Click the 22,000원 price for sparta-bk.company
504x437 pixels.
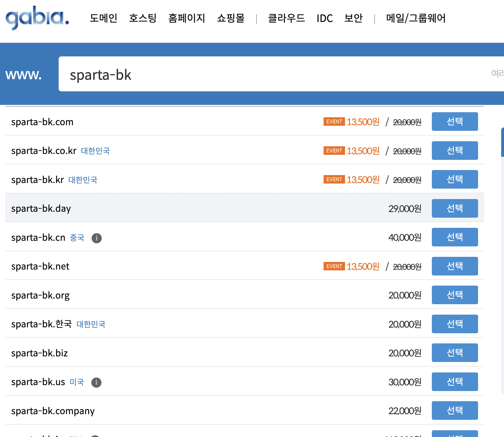point(405,411)
